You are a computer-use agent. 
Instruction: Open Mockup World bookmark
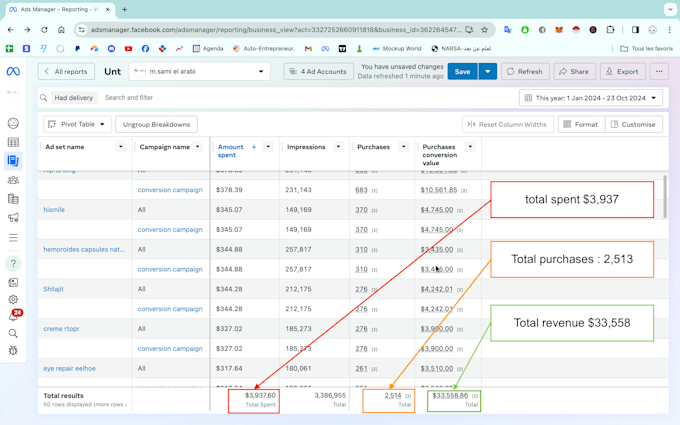click(397, 49)
